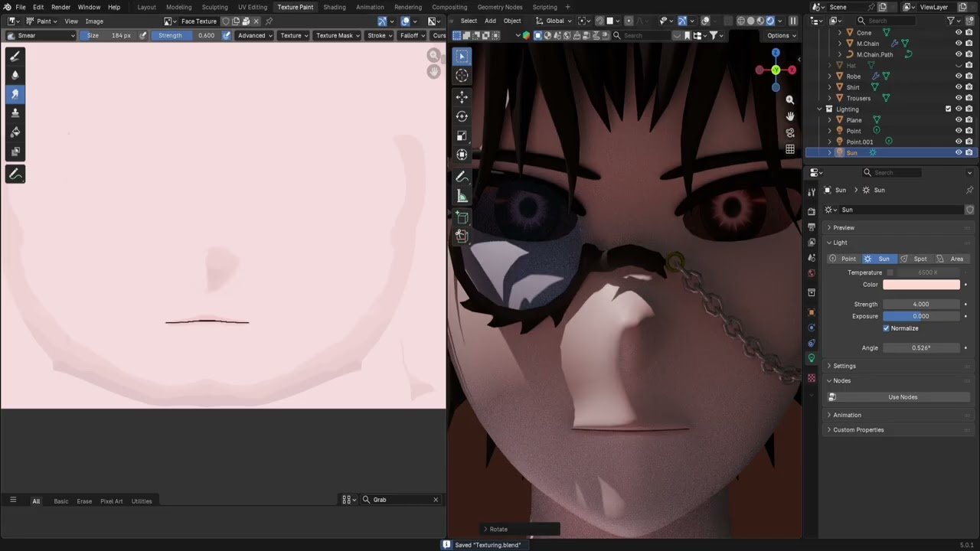
Task: Disable Trousers in renders via camera icon
Action: (x=969, y=99)
